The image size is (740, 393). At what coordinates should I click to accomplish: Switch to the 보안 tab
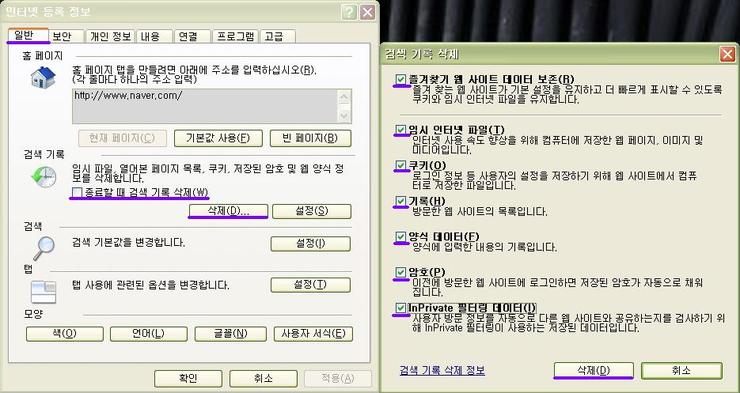pyautogui.click(x=67, y=36)
